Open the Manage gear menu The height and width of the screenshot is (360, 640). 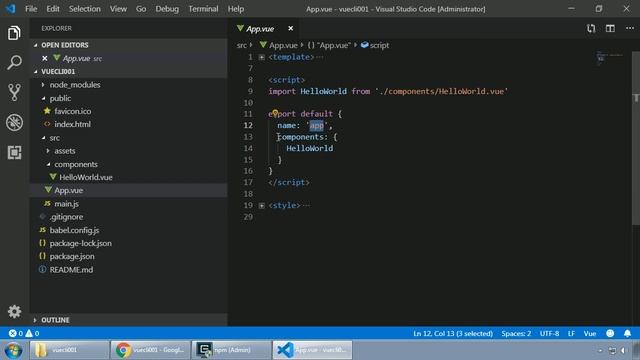click(x=14, y=311)
